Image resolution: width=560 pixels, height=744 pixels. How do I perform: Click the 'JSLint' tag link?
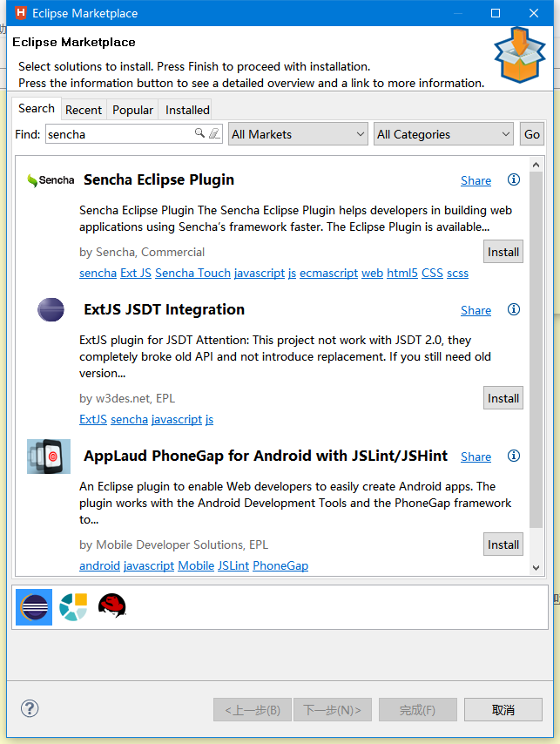tap(233, 566)
